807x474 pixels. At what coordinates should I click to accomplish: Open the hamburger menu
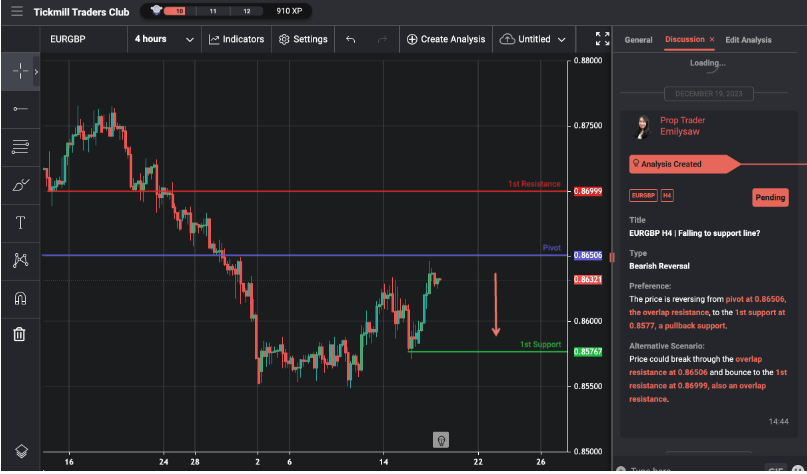[x=17, y=11]
